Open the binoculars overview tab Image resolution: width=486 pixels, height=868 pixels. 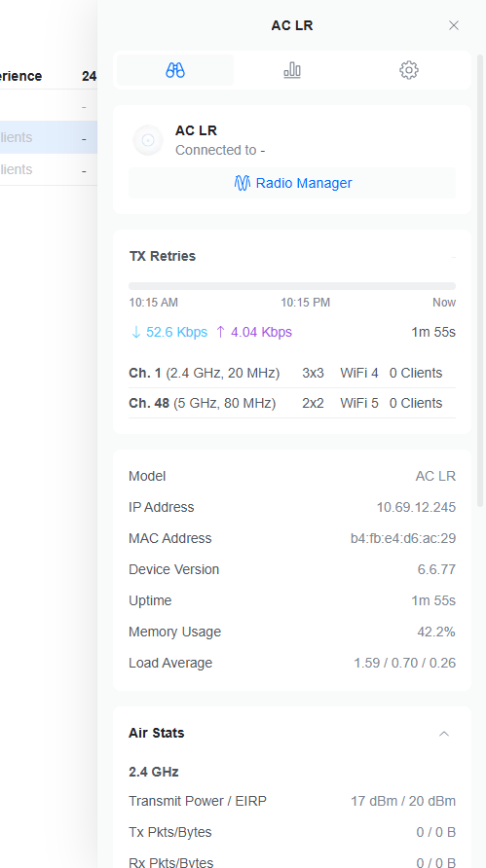coord(175,70)
